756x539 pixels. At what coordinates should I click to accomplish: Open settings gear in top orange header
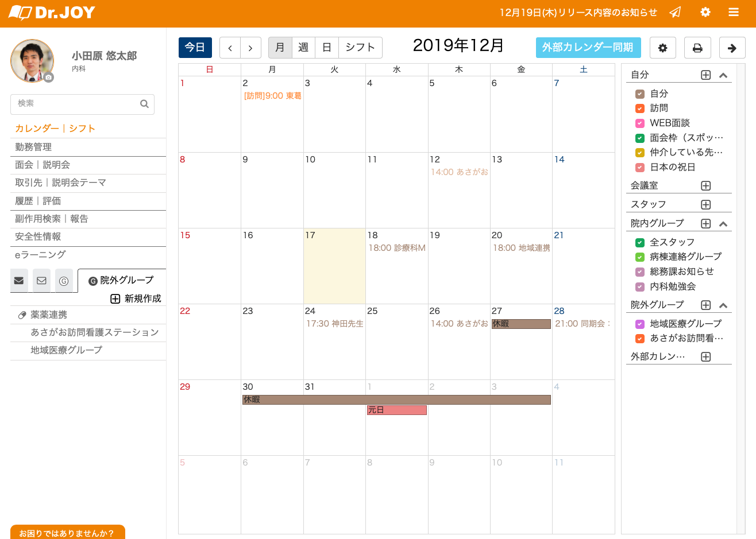pyautogui.click(x=705, y=12)
